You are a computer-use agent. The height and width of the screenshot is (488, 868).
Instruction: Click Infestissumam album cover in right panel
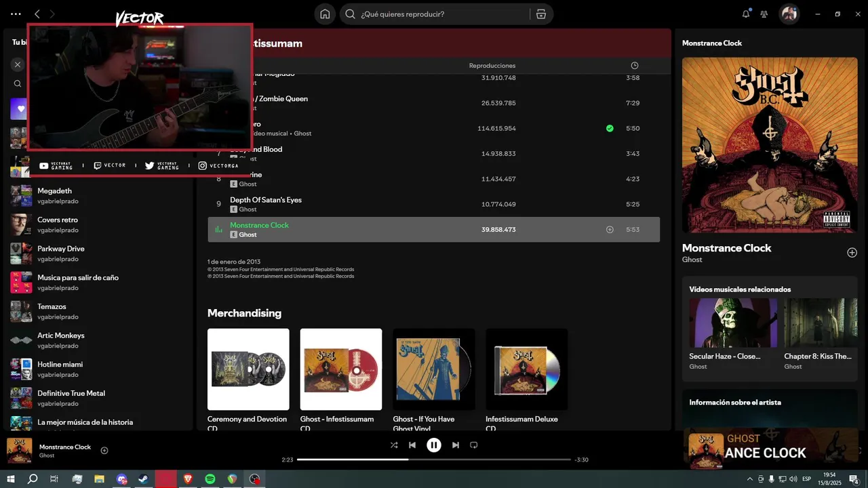[x=770, y=144]
